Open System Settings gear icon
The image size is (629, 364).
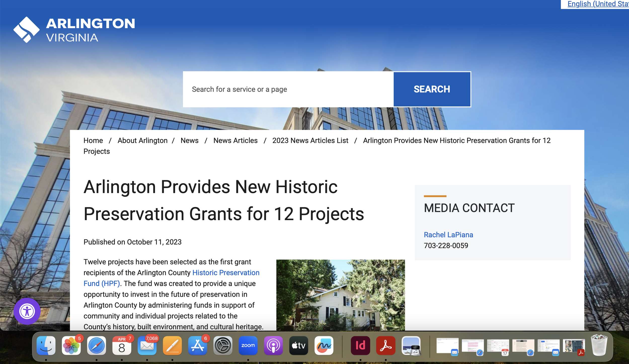pos(223,345)
